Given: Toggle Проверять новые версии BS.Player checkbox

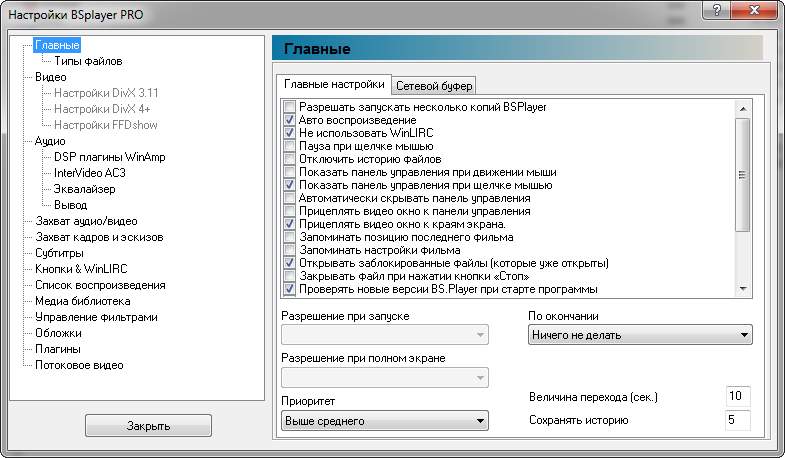Looking at the screenshot, I should point(289,289).
